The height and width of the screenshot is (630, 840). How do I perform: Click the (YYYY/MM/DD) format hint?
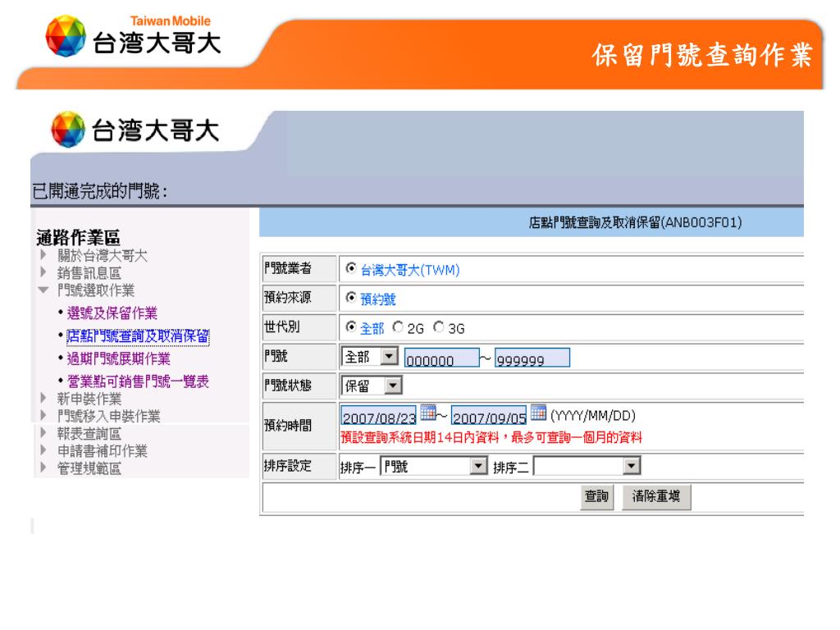click(593, 416)
